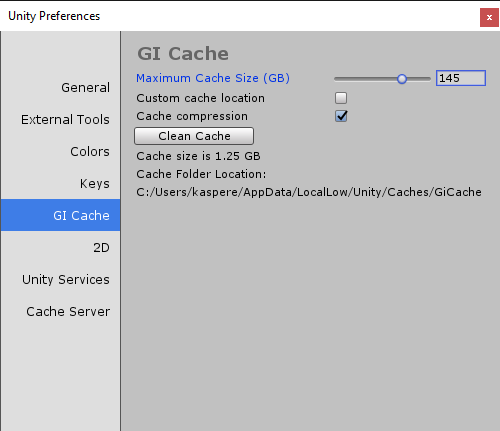Image resolution: width=500 pixels, height=431 pixels.
Task: Focus the Maximum Cache Size value field
Action: (461, 78)
